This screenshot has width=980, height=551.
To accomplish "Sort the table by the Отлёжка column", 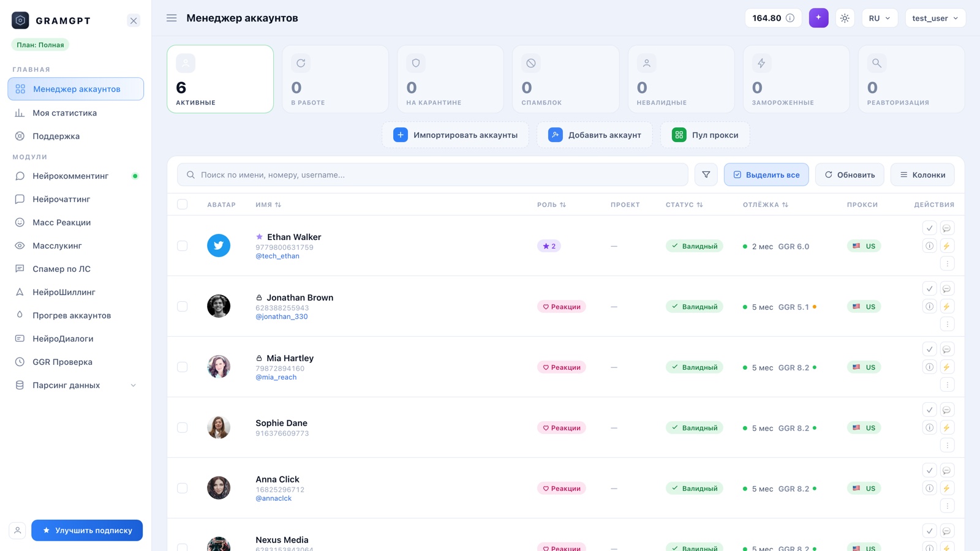I will pos(766,204).
